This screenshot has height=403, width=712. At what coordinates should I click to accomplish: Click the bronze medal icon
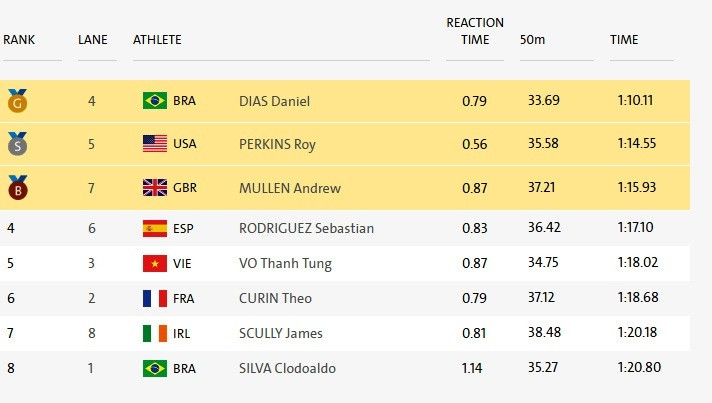[x=17, y=188]
